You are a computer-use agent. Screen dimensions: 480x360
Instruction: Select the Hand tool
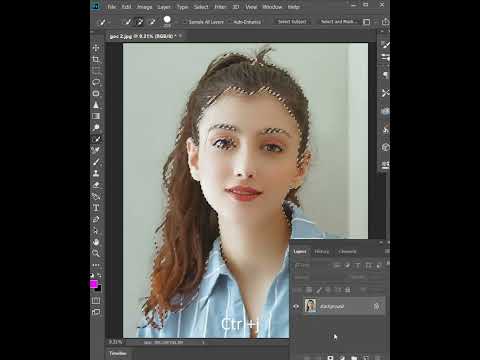(96, 242)
